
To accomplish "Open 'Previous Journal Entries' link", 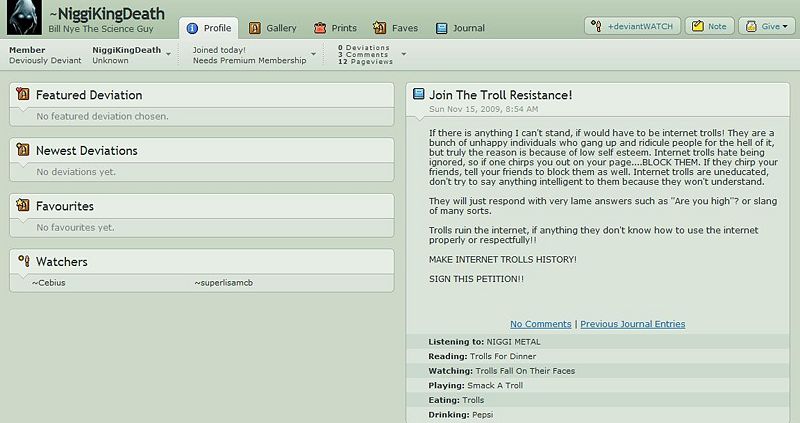I will point(632,324).
